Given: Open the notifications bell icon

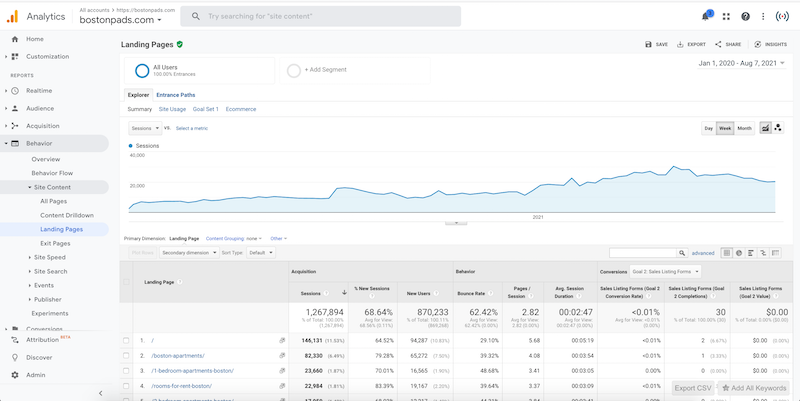Looking at the screenshot, I should (x=705, y=16).
